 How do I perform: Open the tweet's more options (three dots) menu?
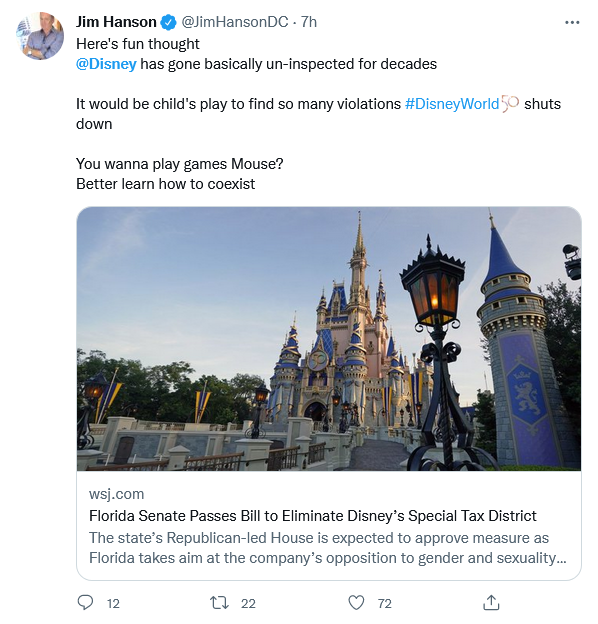pos(572,23)
